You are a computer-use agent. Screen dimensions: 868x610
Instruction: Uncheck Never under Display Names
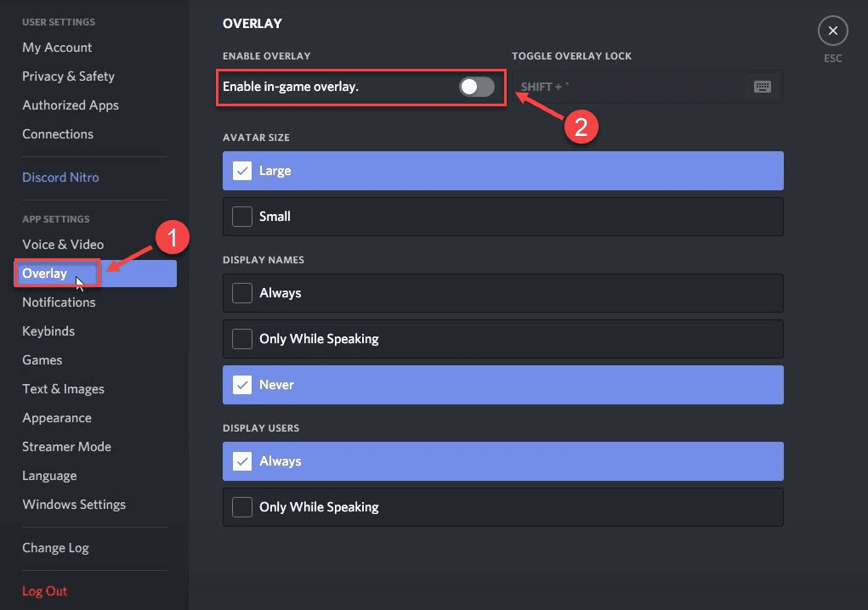point(241,384)
